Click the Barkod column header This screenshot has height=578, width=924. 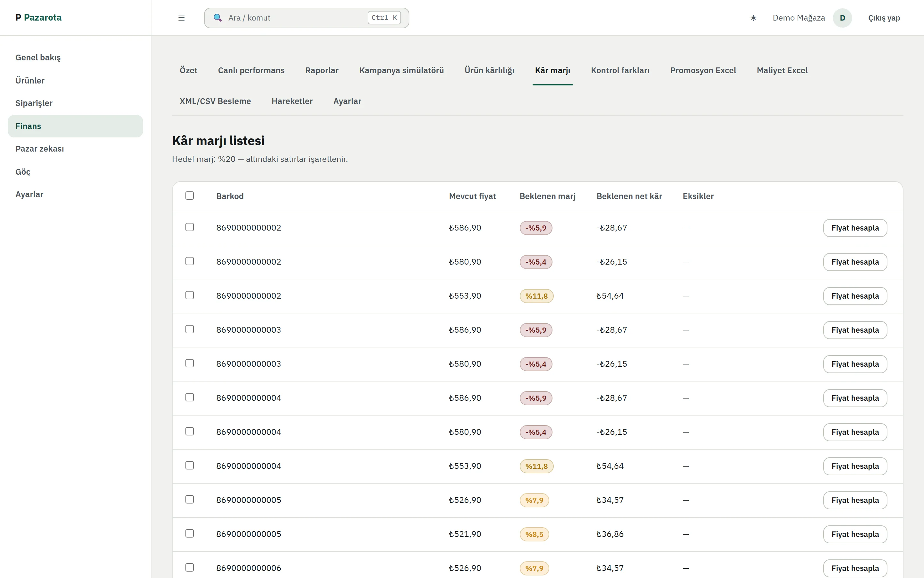click(230, 196)
